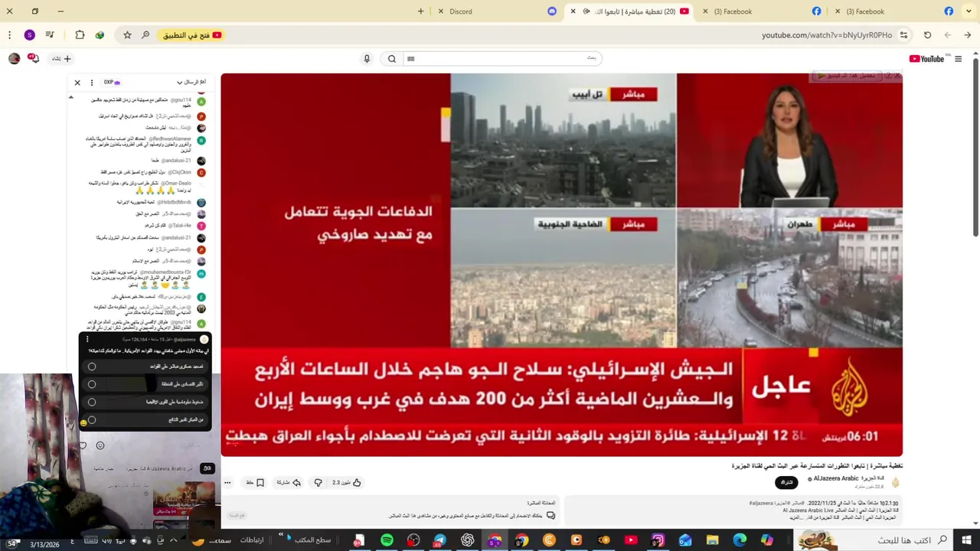The height and width of the screenshot is (551, 980).
Task: Expand the top chat messages dropdown
Action: pos(191,82)
